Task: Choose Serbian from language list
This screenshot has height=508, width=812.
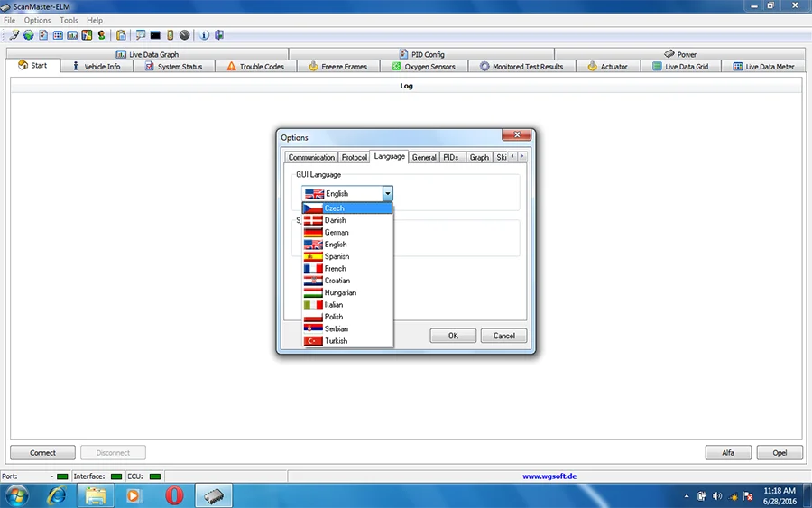Action: [x=347, y=328]
